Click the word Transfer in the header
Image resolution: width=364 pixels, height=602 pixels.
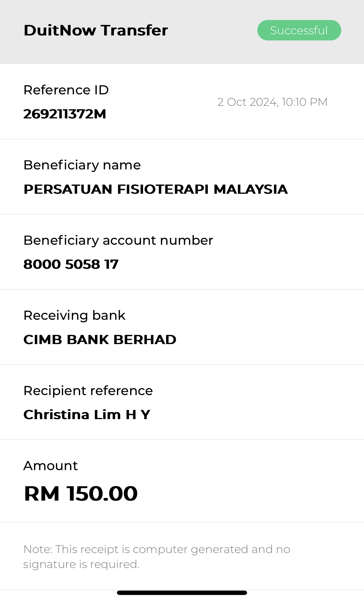point(134,30)
